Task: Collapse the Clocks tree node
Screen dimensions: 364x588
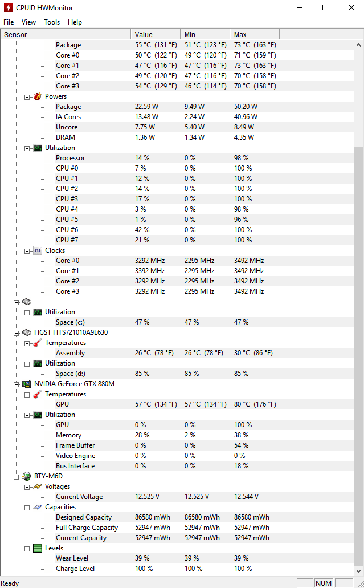Action: click(x=27, y=250)
